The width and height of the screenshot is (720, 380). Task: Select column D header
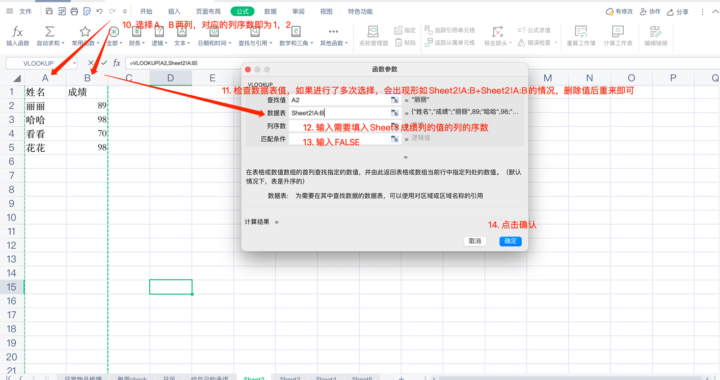pyautogui.click(x=170, y=78)
